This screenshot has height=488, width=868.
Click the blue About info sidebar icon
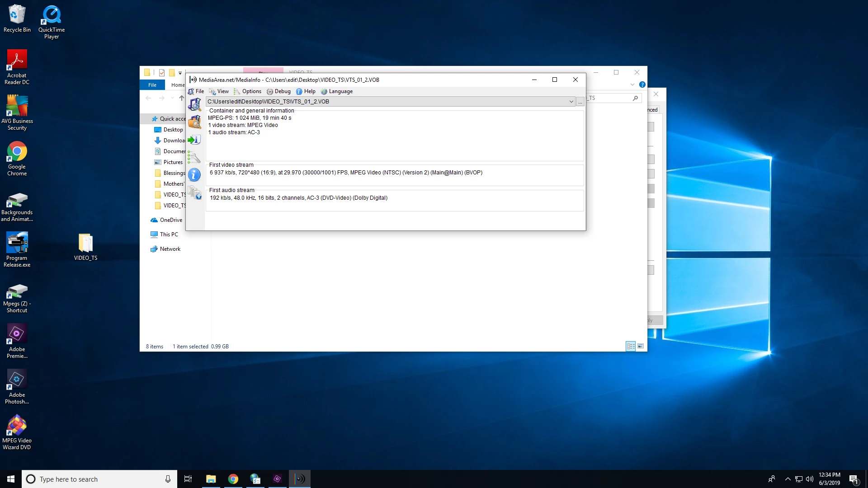click(194, 175)
